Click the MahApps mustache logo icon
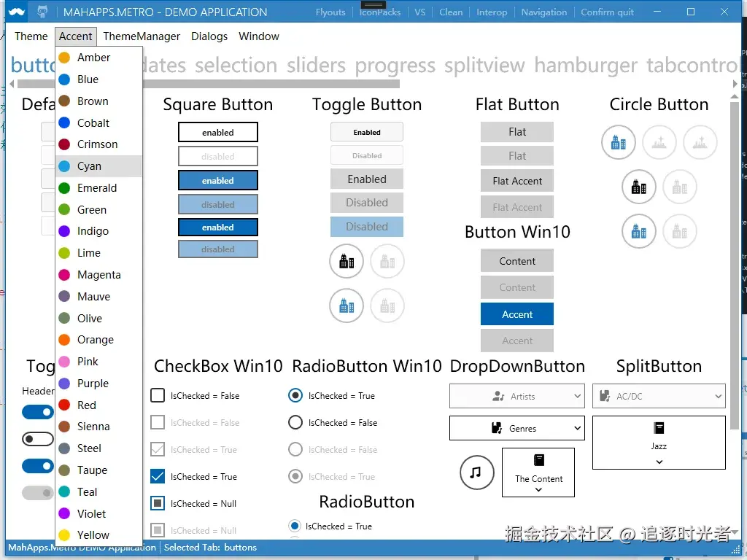The height and width of the screenshot is (560, 747). point(16,12)
